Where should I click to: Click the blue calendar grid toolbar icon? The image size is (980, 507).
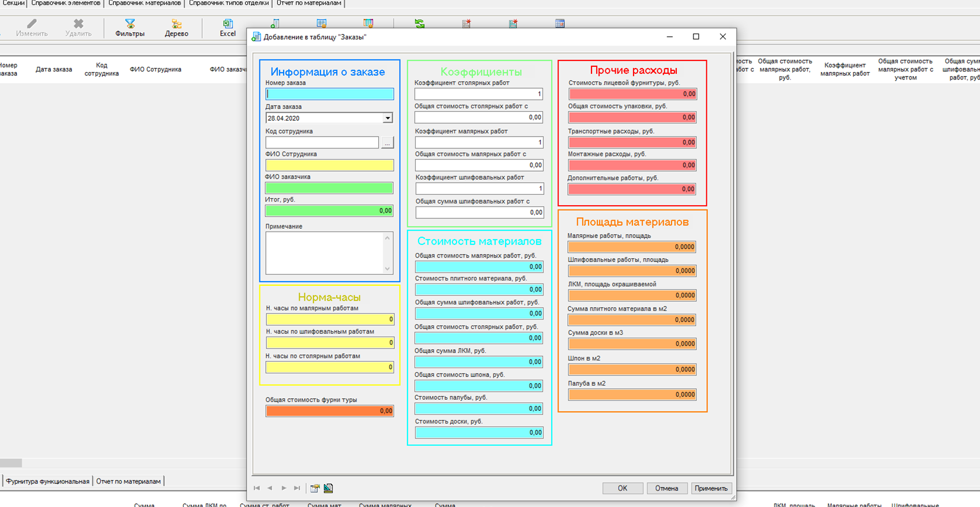[560, 24]
